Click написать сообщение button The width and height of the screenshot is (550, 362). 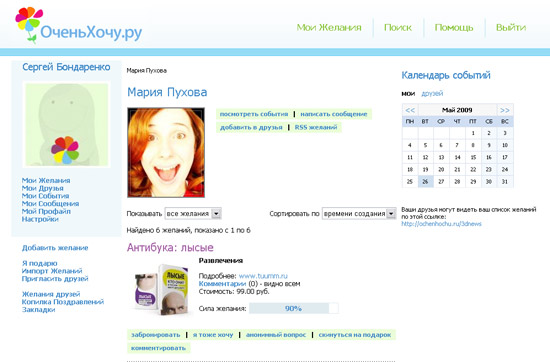point(334,114)
